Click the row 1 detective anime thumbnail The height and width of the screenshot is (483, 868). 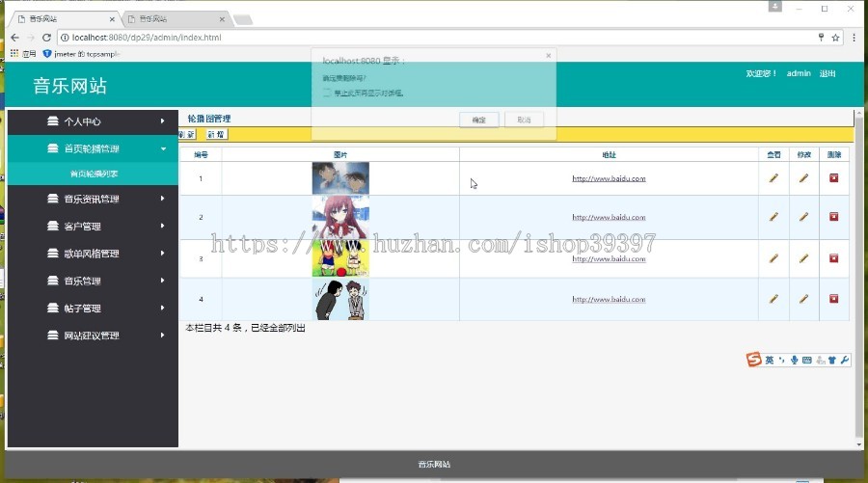point(340,178)
